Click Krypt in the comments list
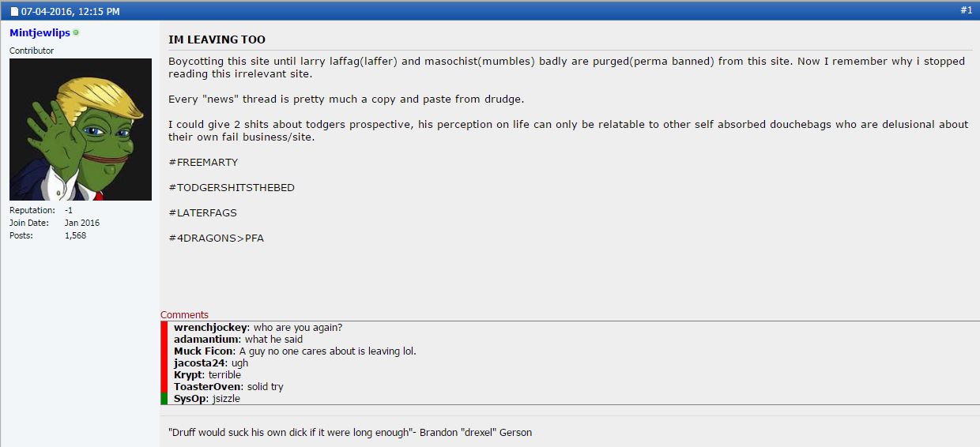The width and height of the screenshot is (980, 447). click(x=189, y=375)
